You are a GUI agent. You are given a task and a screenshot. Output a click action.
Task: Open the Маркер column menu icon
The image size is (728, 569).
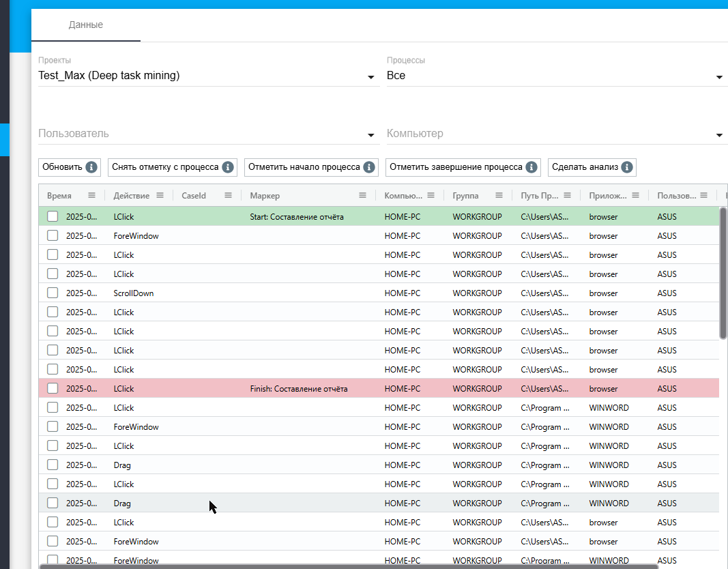(362, 195)
